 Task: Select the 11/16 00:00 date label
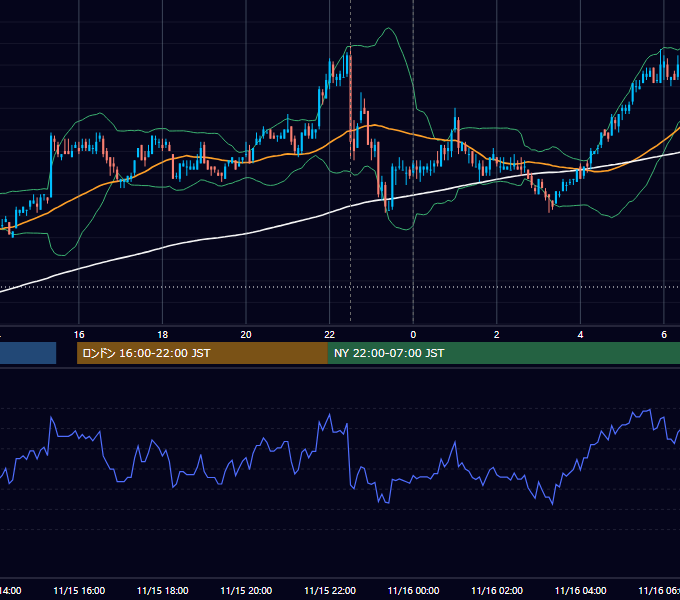pyautogui.click(x=413, y=590)
